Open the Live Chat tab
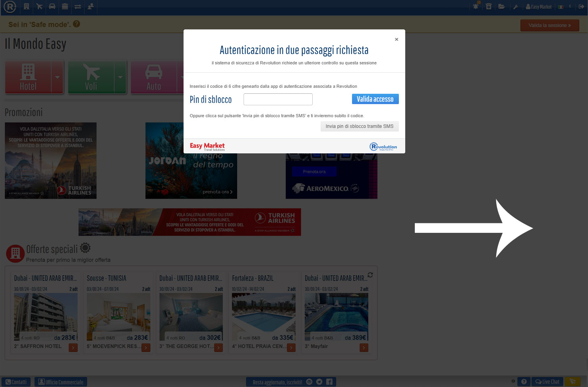Screen dimensions: 588x387 click(x=547, y=382)
